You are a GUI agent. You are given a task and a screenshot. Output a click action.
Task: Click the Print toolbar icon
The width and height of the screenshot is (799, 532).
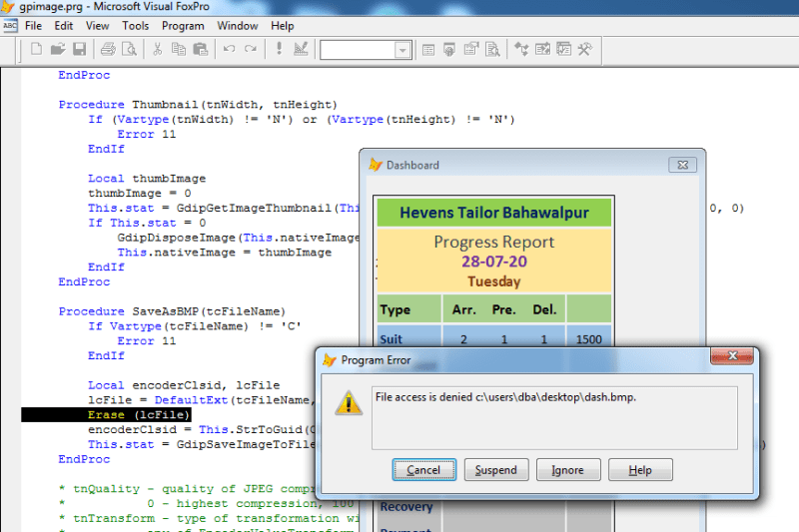click(x=108, y=49)
